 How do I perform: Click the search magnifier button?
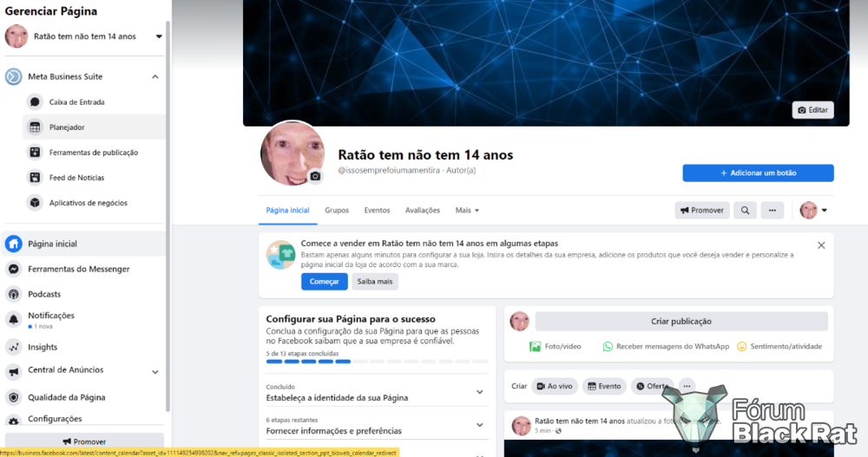click(x=745, y=210)
